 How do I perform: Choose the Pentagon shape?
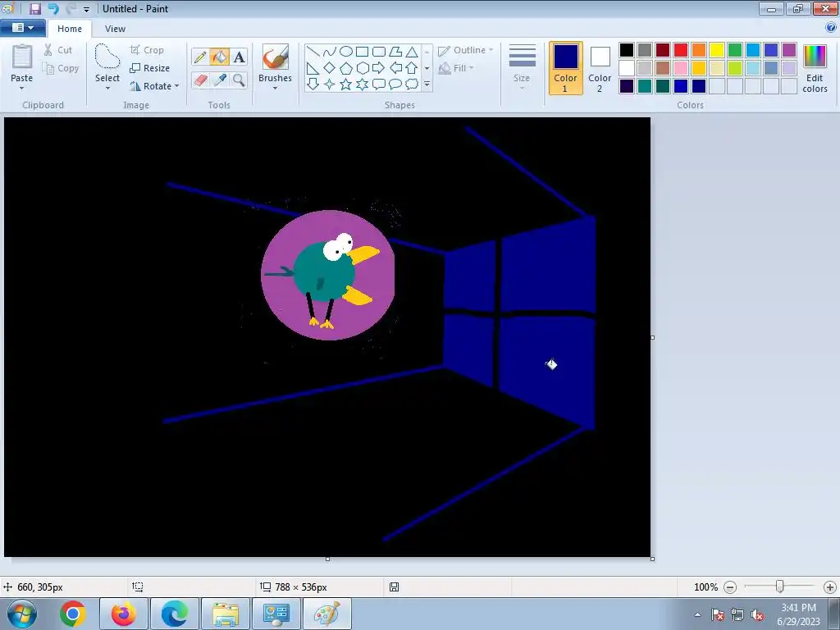pos(346,68)
